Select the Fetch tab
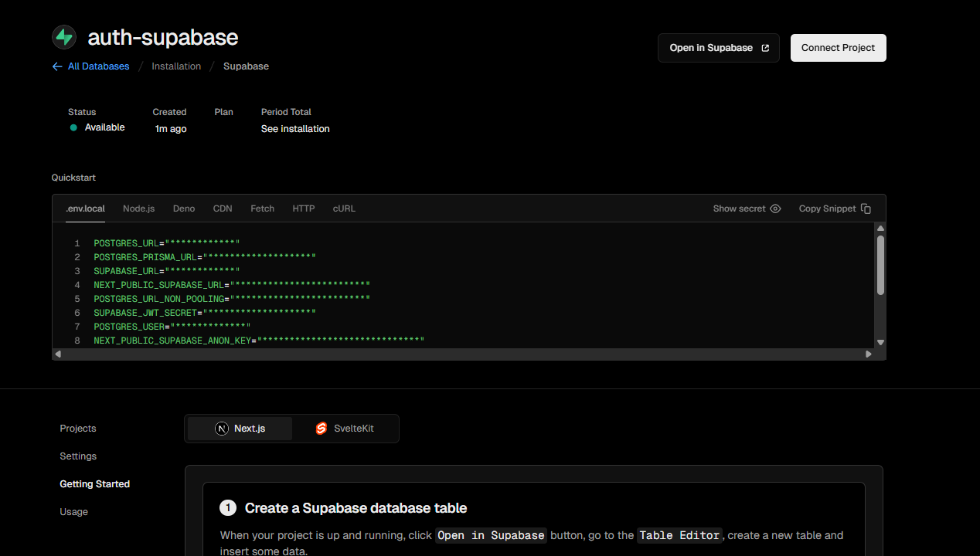Screen dimensions: 980x556 coord(263,208)
